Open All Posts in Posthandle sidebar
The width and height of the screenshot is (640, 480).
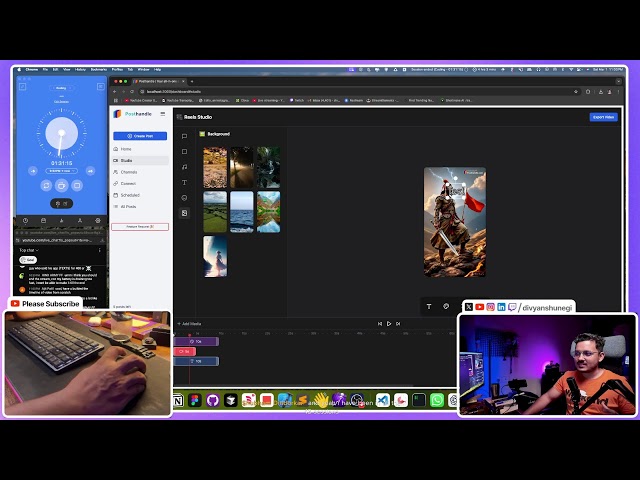point(141,207)
